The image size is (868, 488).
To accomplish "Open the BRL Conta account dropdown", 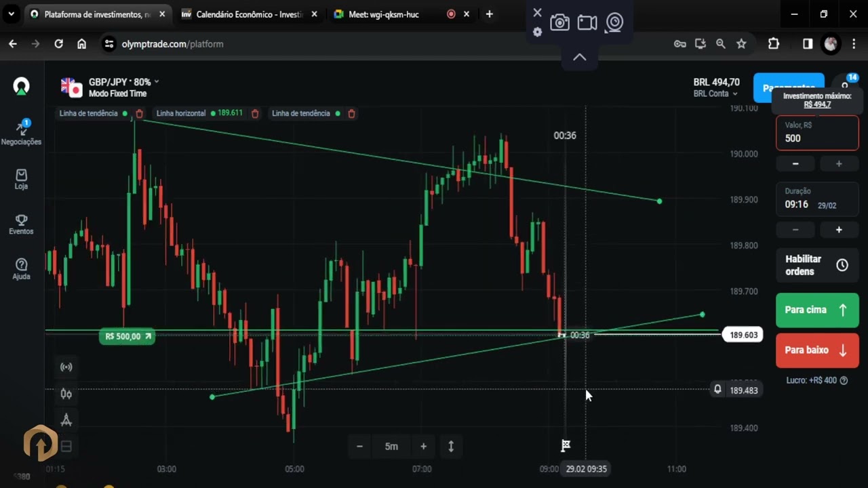I will (x=716, y=94).
